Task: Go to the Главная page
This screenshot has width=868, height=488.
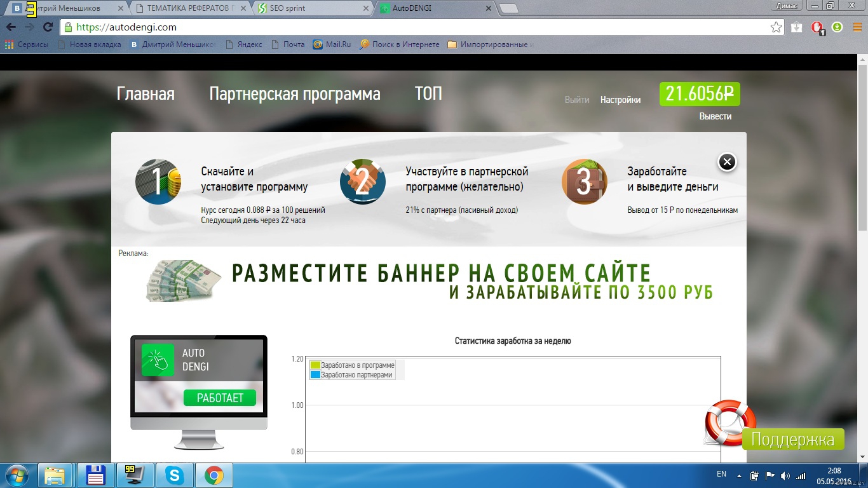Action: [146, 94]
